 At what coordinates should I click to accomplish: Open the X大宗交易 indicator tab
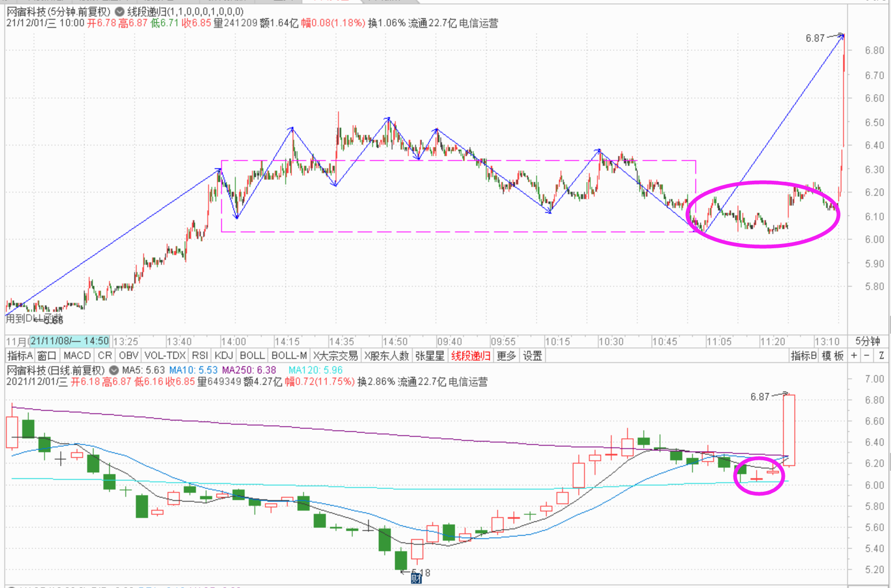[x=336, y=355]
